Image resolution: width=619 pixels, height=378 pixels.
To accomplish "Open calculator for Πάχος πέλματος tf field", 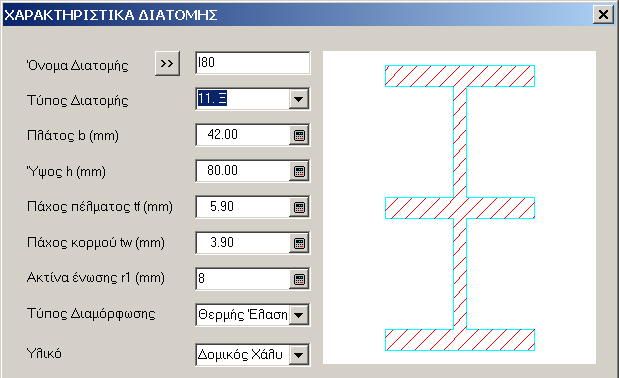I will pos(299,207).
